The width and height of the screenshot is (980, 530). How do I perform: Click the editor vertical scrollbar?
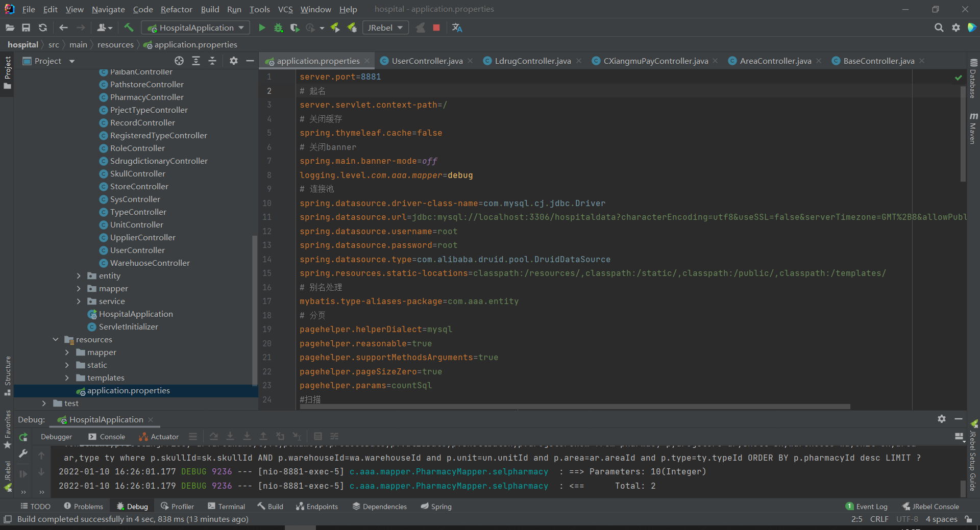(x=963, y=134)
